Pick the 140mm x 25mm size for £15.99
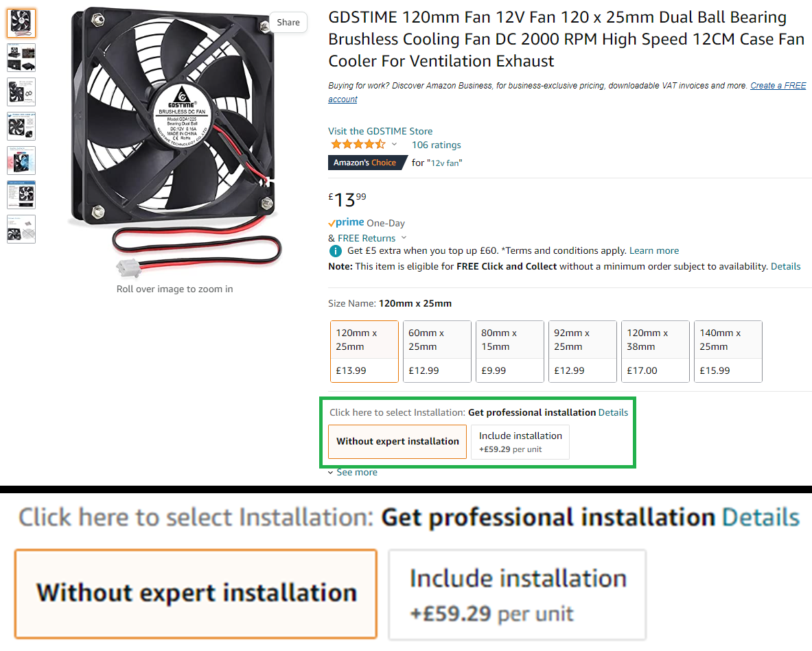The height and width of the screenshot is (651, 812). tap(728, 351)
